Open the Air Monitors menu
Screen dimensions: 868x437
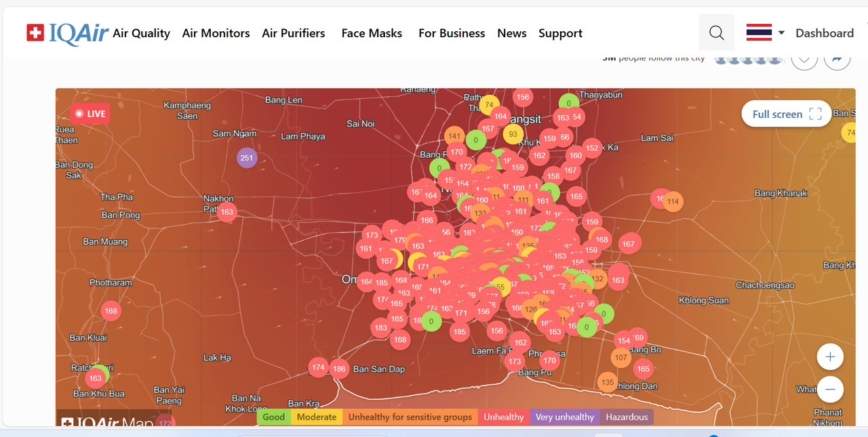(x=216, y=33)
